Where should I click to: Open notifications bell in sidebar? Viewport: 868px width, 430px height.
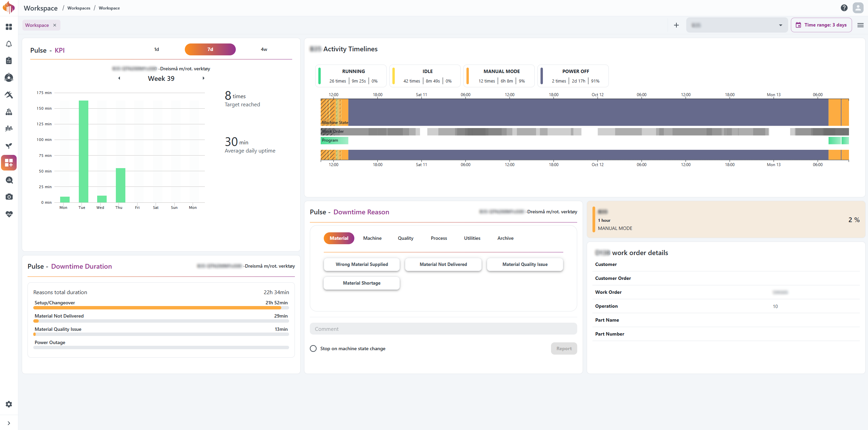click(9, 44)
